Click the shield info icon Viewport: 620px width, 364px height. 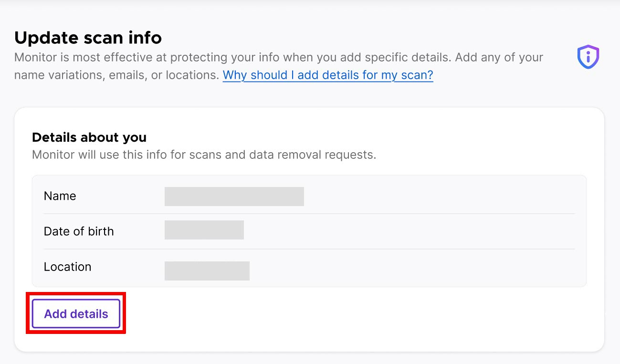click(x=588, y=57)
